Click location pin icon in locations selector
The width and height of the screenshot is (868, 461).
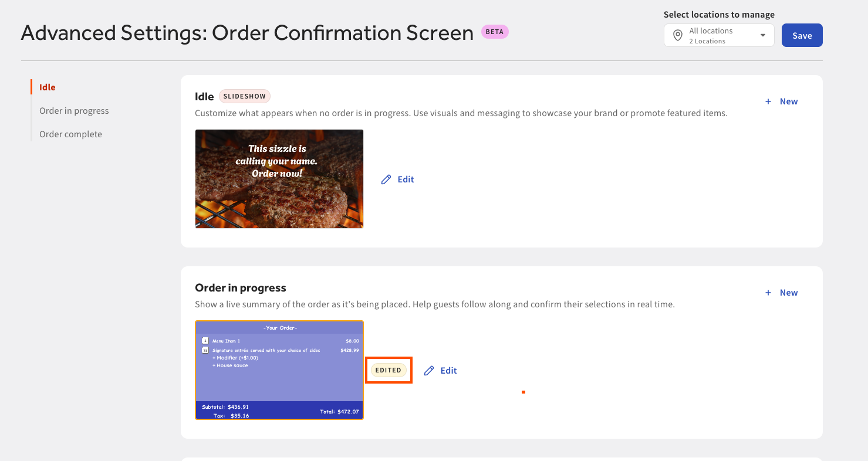[678, 35]
